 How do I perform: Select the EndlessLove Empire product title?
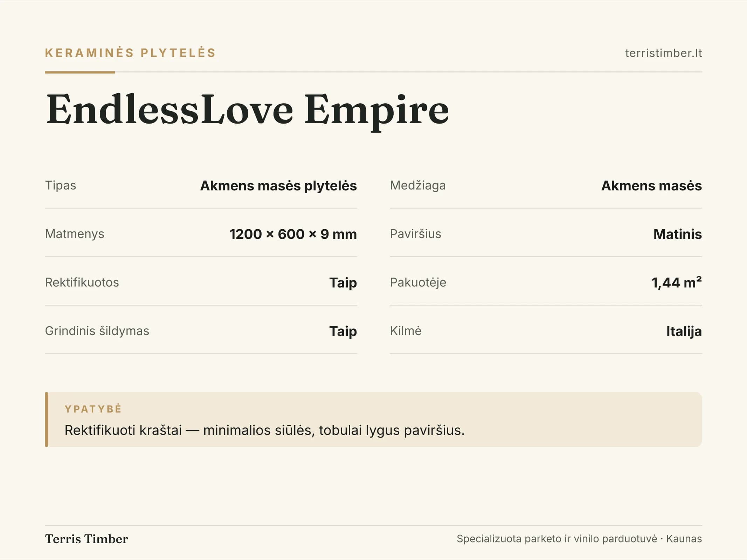click(x=247, y=110)
